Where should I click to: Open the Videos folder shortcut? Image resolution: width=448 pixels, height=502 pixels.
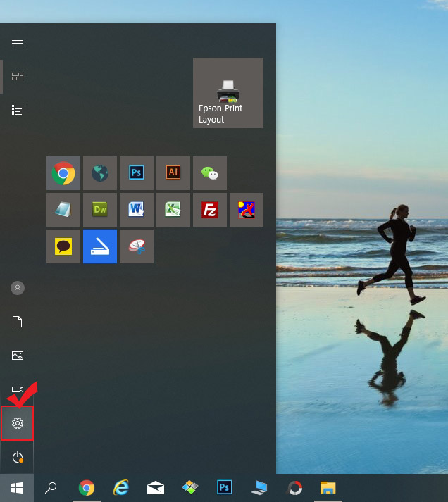pos(18,389)
